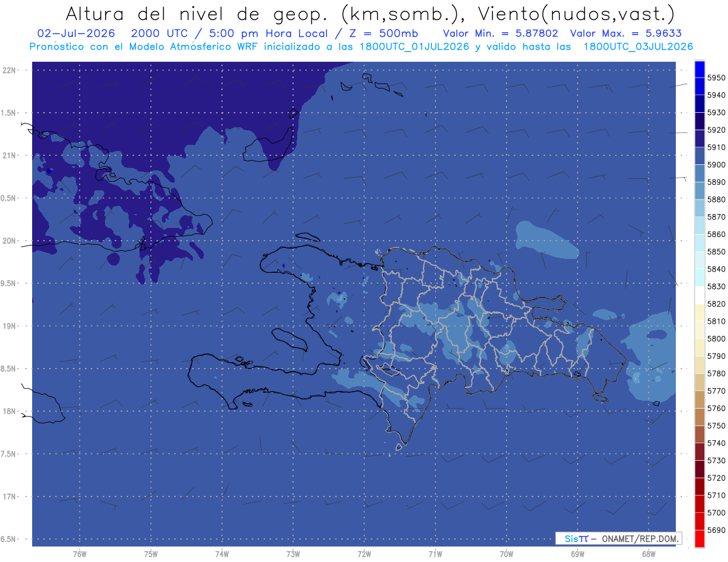The image size is (728, 562).
Task: Click the color scale label '5690'
Action: click(x=716, y=530)
